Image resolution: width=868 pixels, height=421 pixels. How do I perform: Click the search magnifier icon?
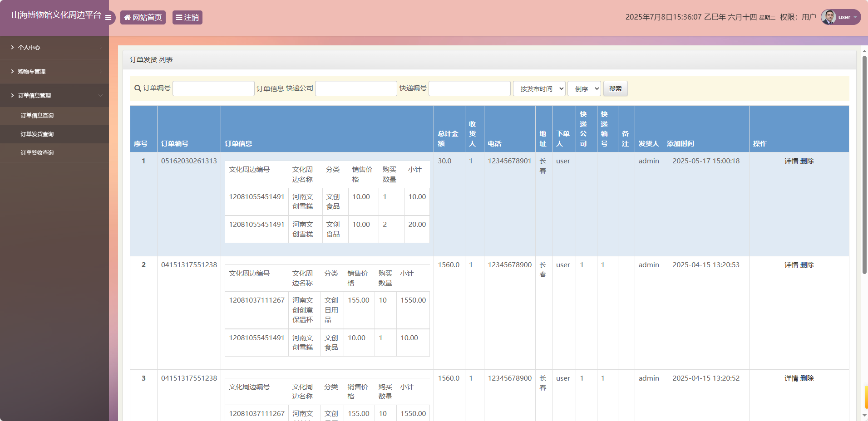138,88
